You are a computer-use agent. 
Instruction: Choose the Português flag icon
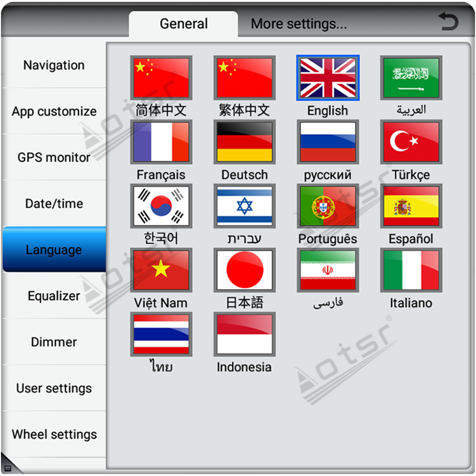point(328,206)
